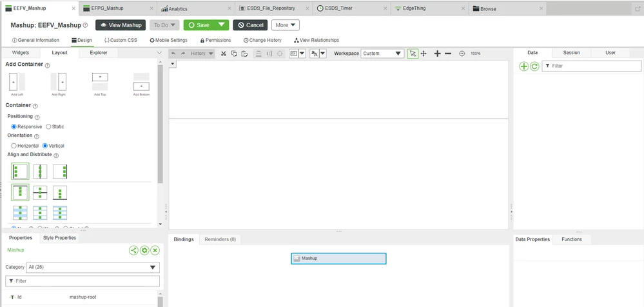This screenshot has width=644, height=307.
Task: Click the green add data plus icon
Action: (524, 66)
